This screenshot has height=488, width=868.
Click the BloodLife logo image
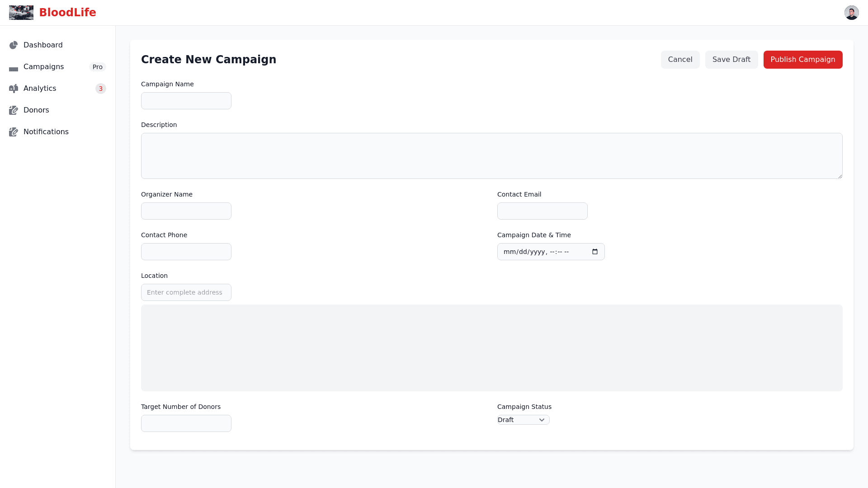coord(21,13)
